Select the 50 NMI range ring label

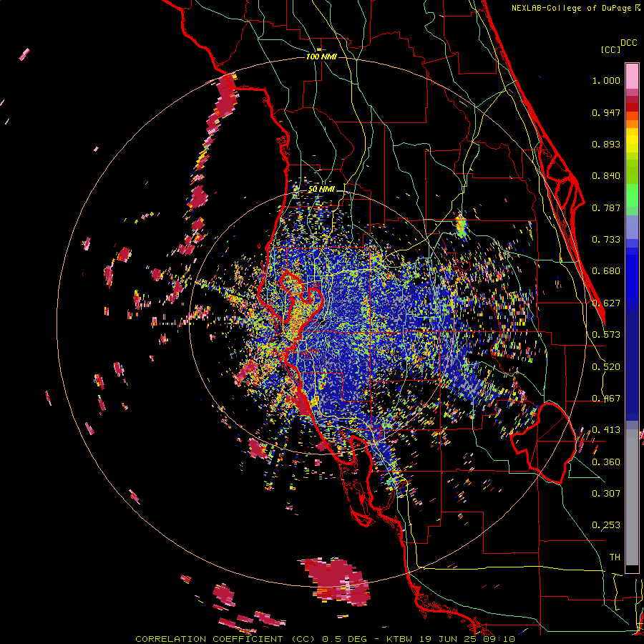click(321, 190)
